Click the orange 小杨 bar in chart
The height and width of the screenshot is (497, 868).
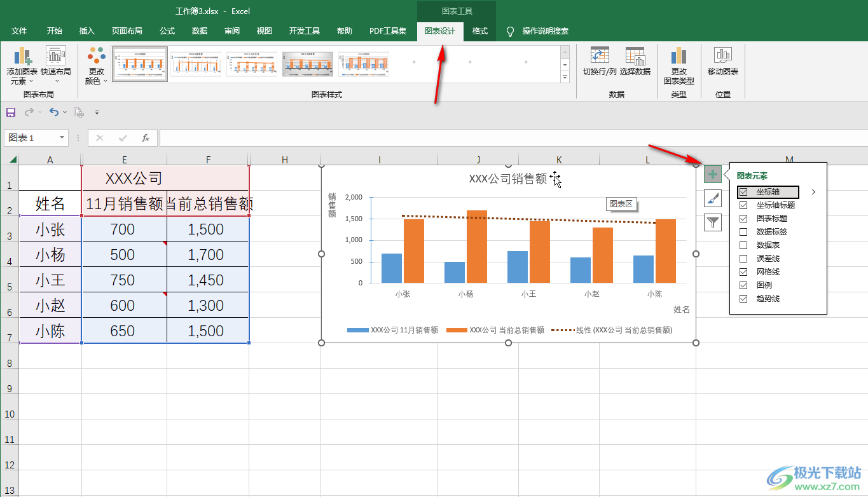click(477, 247)
